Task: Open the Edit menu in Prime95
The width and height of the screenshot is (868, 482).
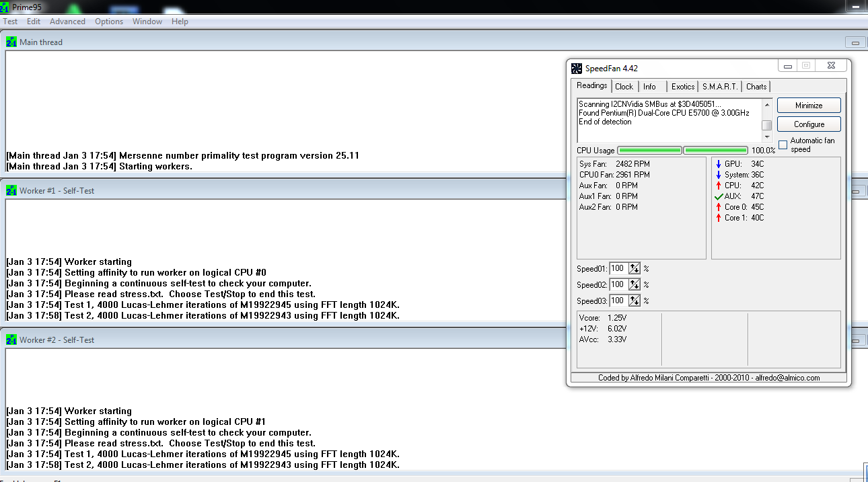Action: click(x=34, y=22)
